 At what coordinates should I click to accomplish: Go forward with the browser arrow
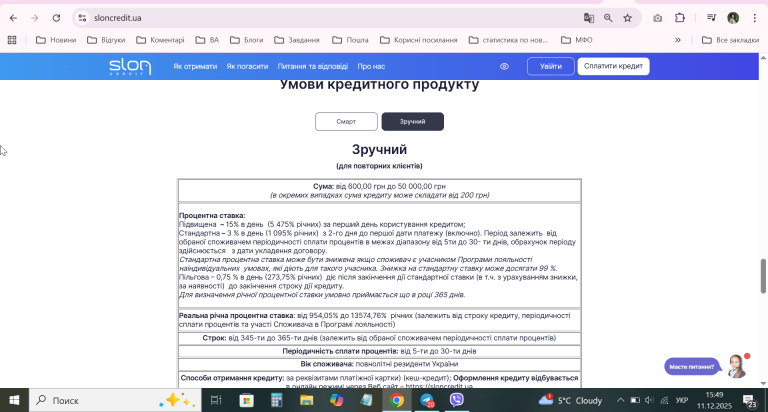click(34, 18)
